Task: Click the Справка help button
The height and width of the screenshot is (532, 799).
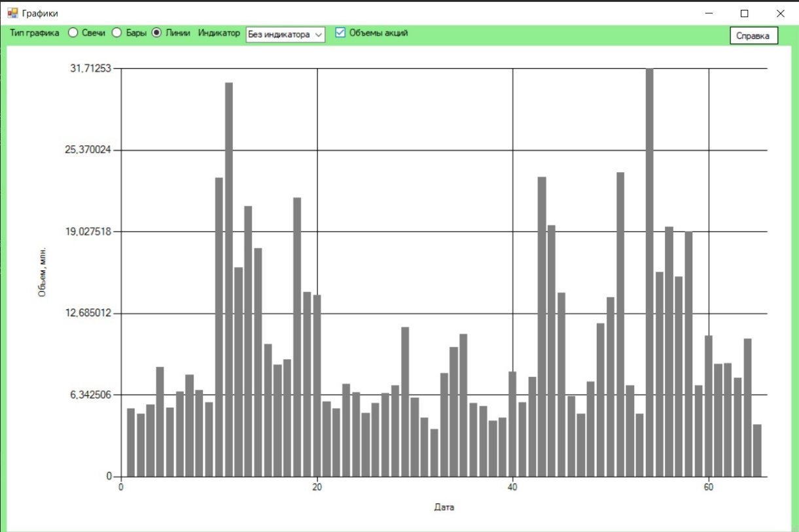Action: 754,36
